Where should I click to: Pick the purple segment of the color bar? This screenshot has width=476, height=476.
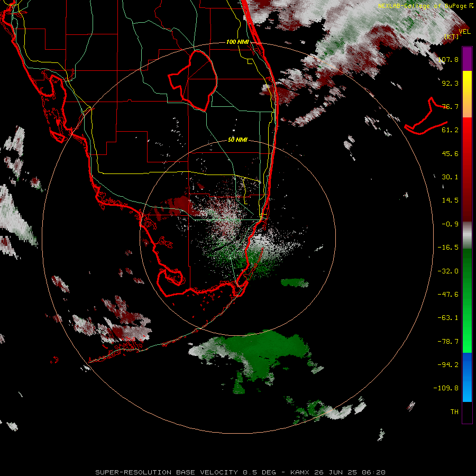point(467,59)
